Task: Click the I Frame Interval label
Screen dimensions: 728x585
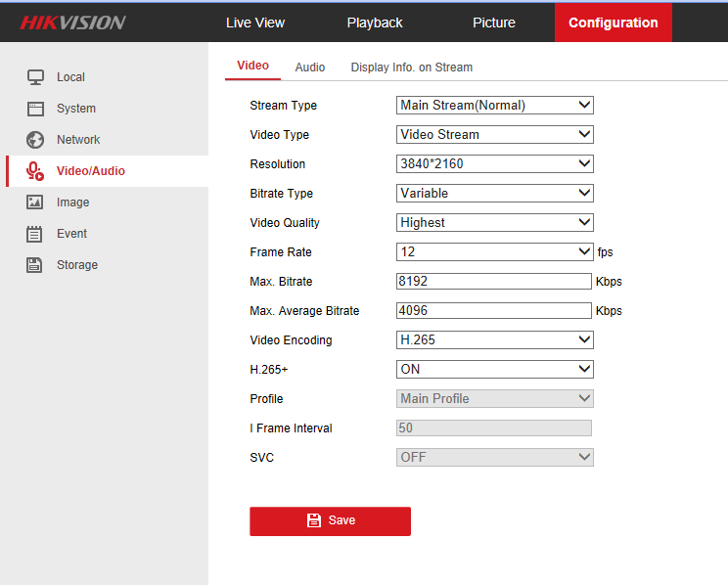Action: [292, 428]
